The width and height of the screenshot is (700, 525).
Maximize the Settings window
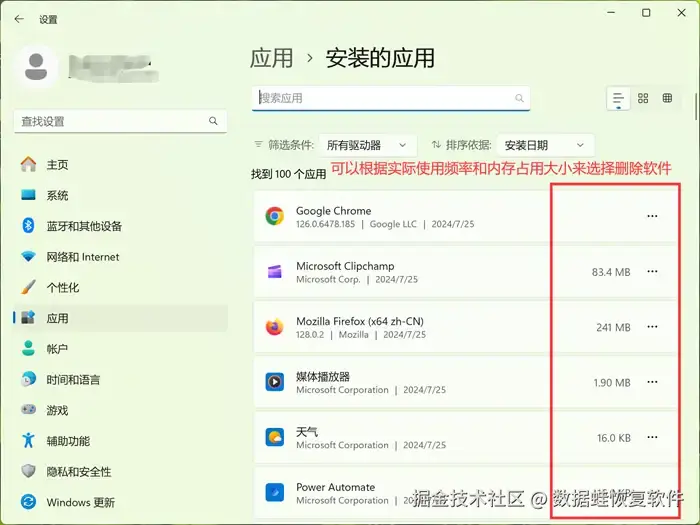646,13
